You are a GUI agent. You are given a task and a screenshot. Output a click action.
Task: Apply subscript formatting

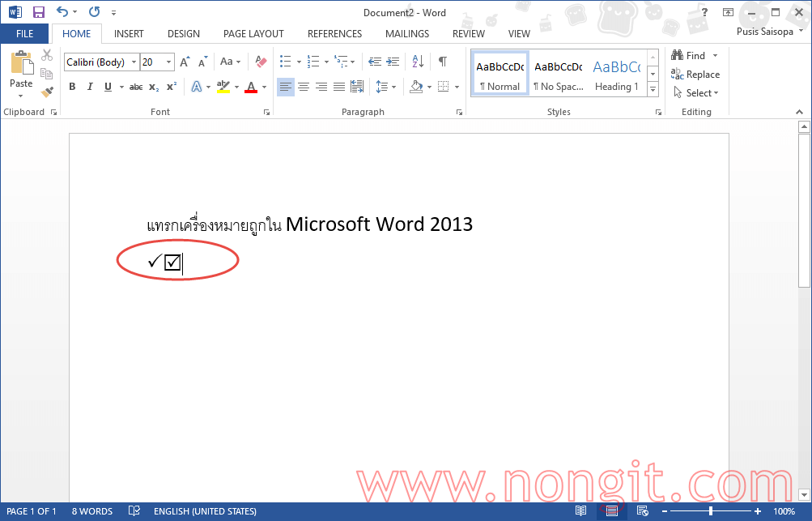click(x=154, y=87)
